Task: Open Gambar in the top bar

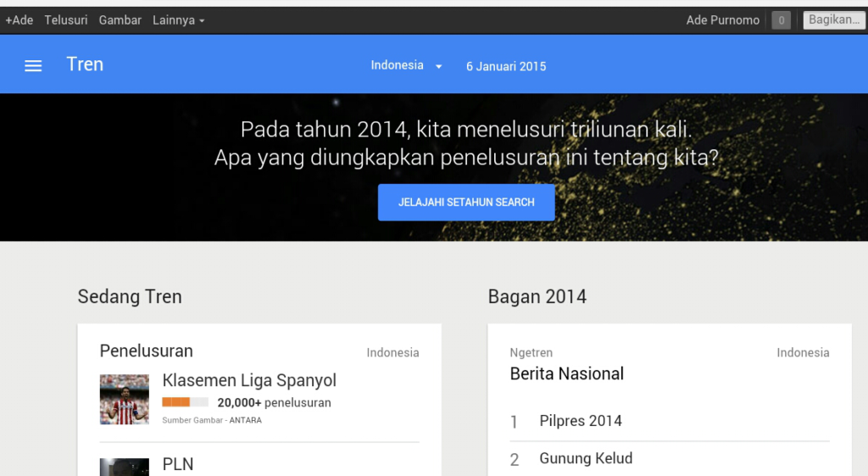Action: coord(120,20)
